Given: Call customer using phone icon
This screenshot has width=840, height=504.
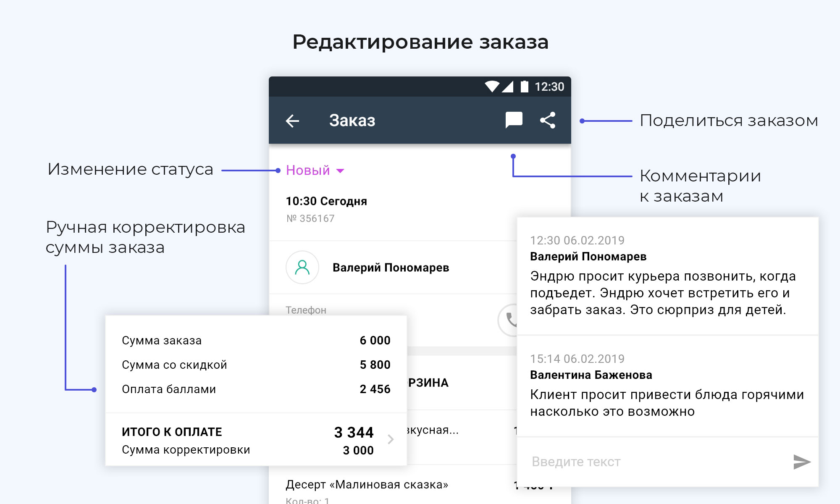Looking at the screenshot, I should click(x=510, y=320).
